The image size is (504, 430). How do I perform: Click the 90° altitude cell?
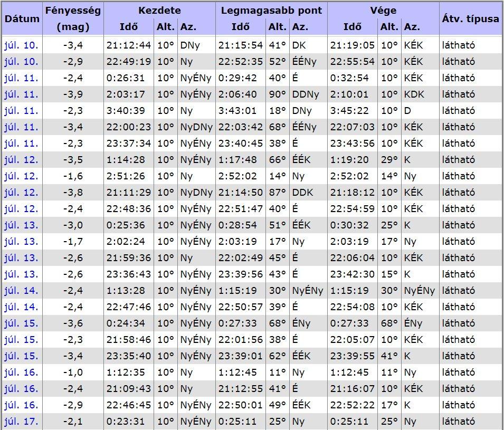coord(278,94)
